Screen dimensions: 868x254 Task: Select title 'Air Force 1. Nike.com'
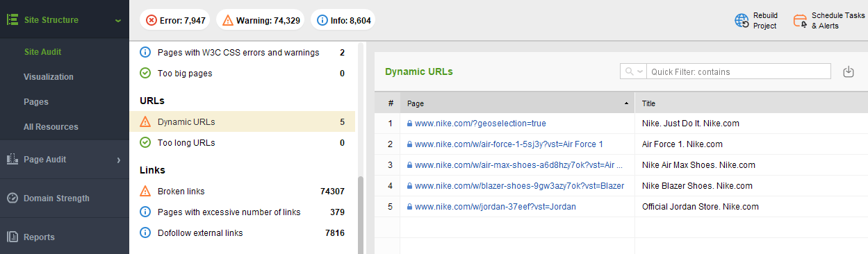[x=682, y=144]
